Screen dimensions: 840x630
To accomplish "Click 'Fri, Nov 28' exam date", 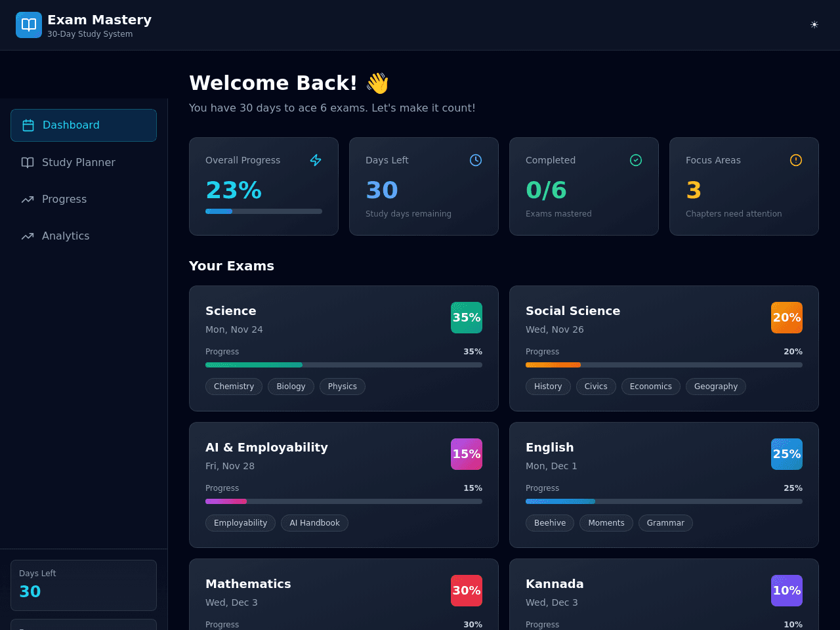I will point(230,466).
